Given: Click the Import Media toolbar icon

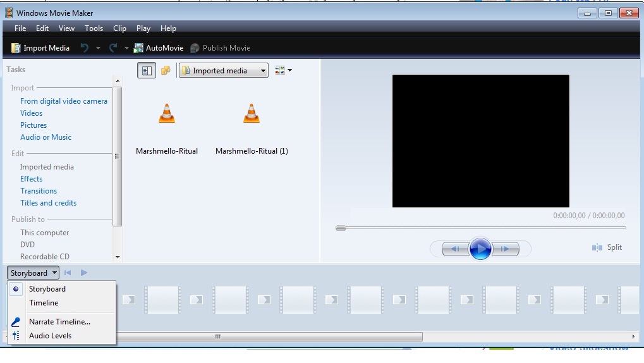Looking at the screenshot, I should click(x=16, y=48).
